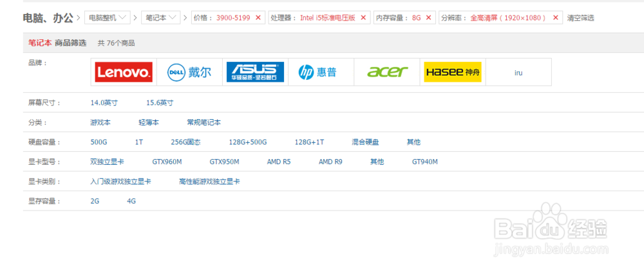Select the Lenovo brand logo
The width and height of the screenshot is (644, 271).
tap(124, 72)
